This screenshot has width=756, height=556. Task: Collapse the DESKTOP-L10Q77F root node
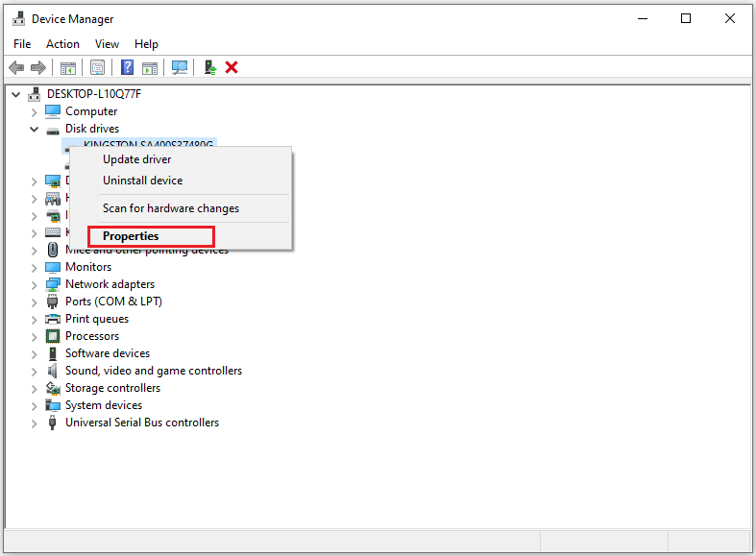coord(16,94)
